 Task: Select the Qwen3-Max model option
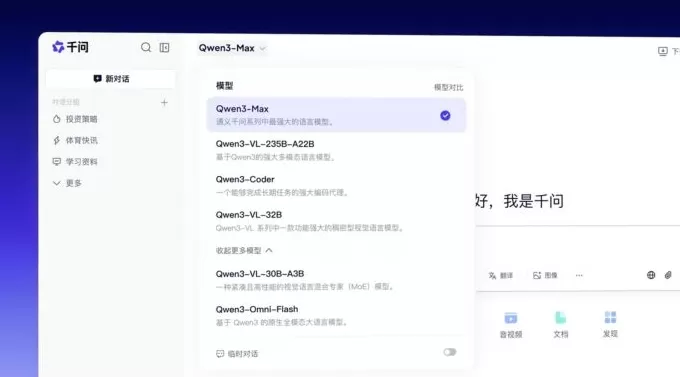(x=336, y=115)
